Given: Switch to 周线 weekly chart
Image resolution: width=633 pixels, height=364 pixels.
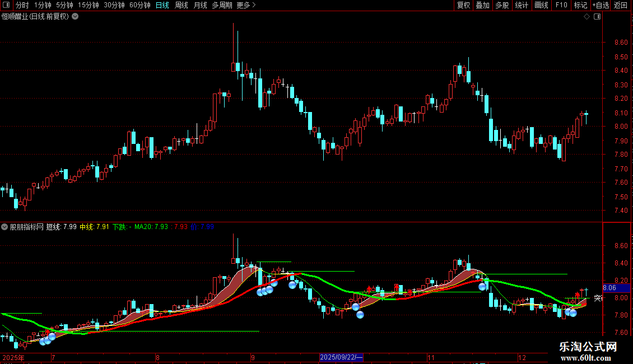Looking at the screenshot, I should (181, 5).
